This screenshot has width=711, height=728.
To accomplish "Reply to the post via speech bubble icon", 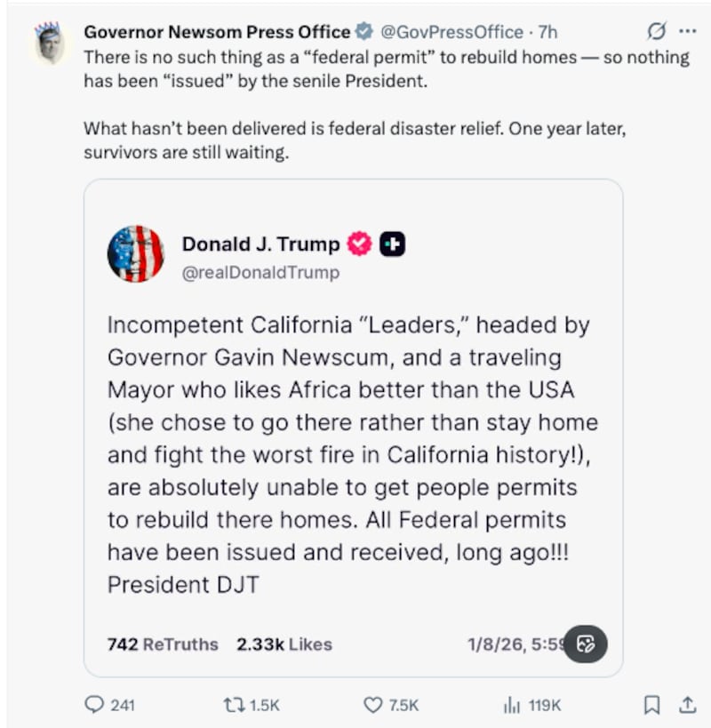I will point(95,705).
